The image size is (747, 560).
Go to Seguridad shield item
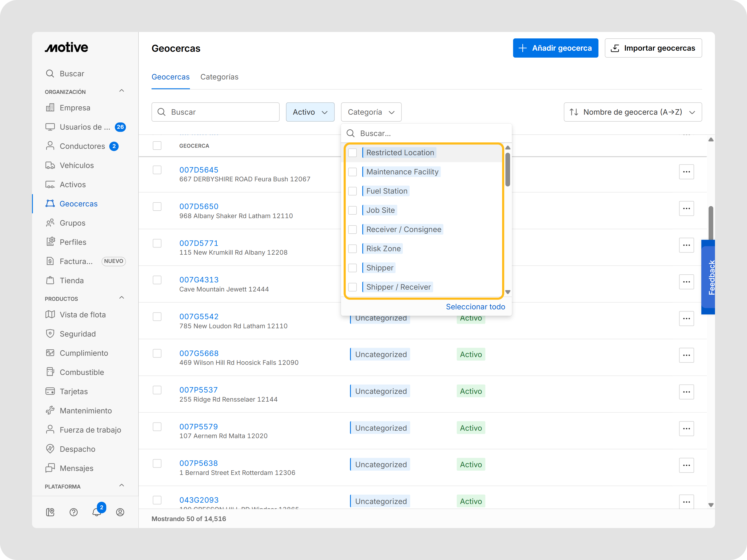tap(78, 334)
